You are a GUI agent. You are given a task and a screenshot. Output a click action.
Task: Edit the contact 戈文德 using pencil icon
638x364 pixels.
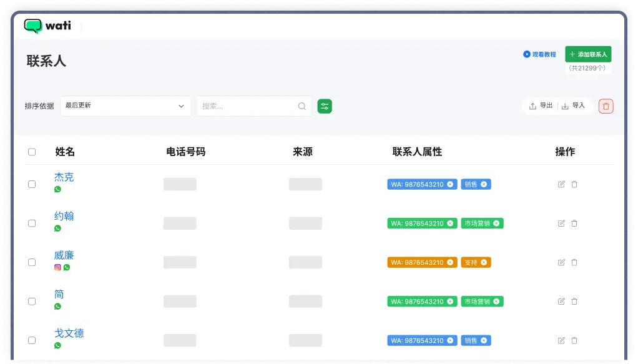click(x=561, y=340)
